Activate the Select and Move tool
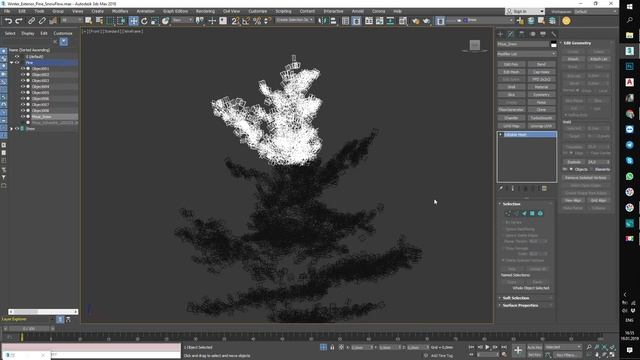The width and height of the screenshot is (640, 360). click(x=133, y=21)
